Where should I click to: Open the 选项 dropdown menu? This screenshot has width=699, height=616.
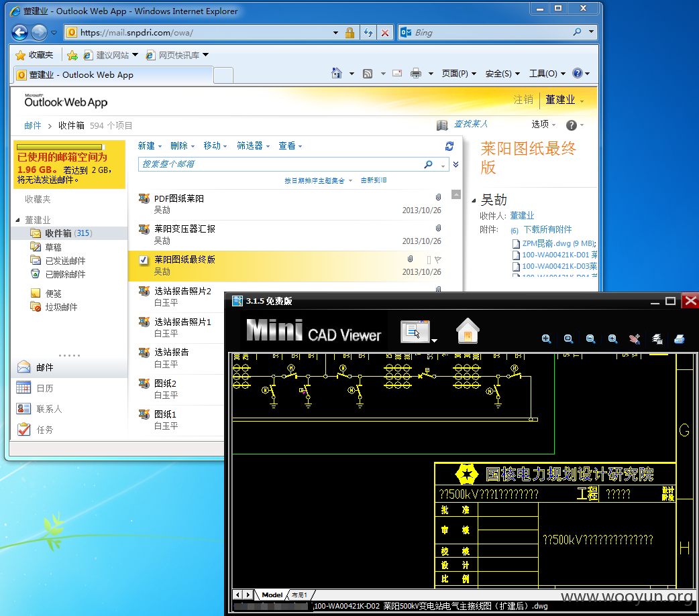coord(543,124)
